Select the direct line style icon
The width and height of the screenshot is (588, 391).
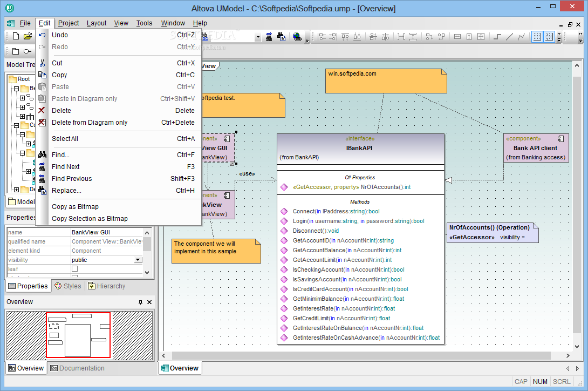click(509, 37)
